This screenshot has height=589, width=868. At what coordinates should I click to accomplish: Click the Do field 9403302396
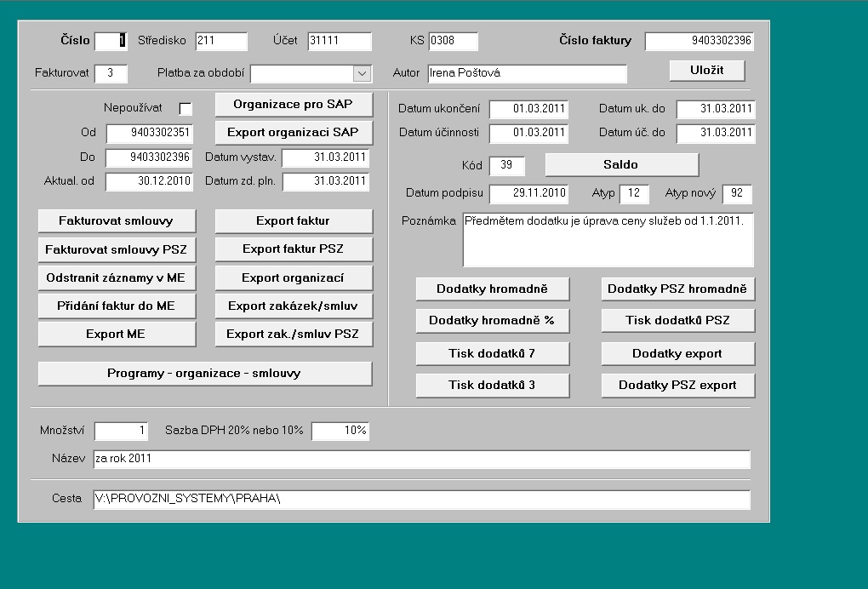pyautogui.click(x=150, y=157)
